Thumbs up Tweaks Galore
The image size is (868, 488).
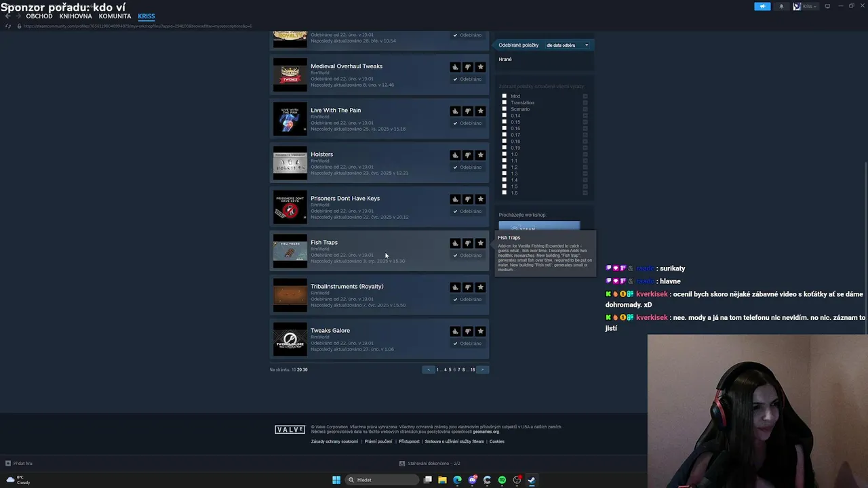tap(455, 331)
